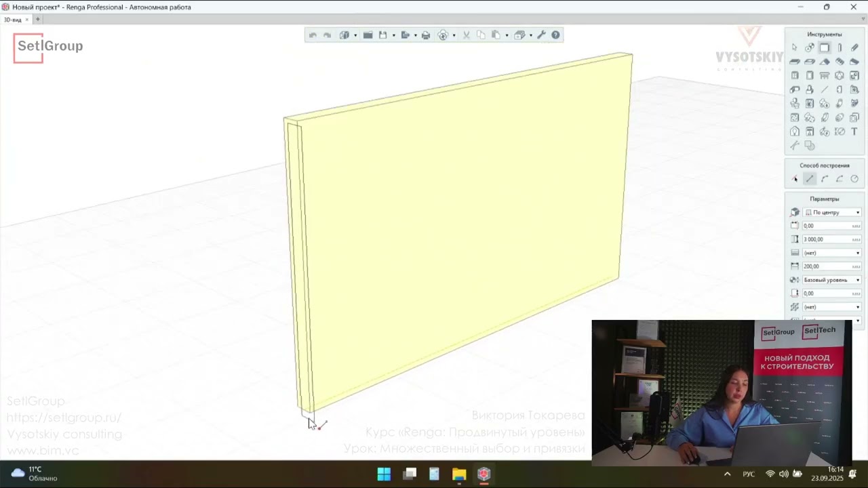The image size is (868, 488).
Task: Open settings with the wrench icon
Action: [x=541, y=35]
